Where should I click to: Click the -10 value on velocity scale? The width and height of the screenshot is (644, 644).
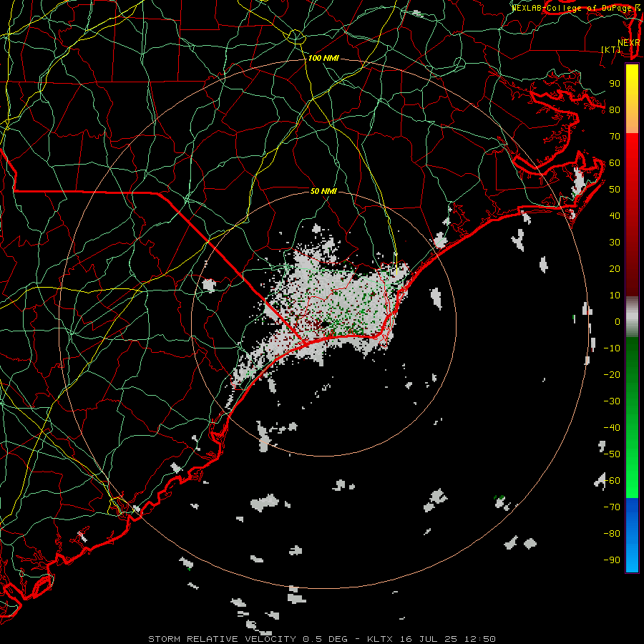coord(612,348)
